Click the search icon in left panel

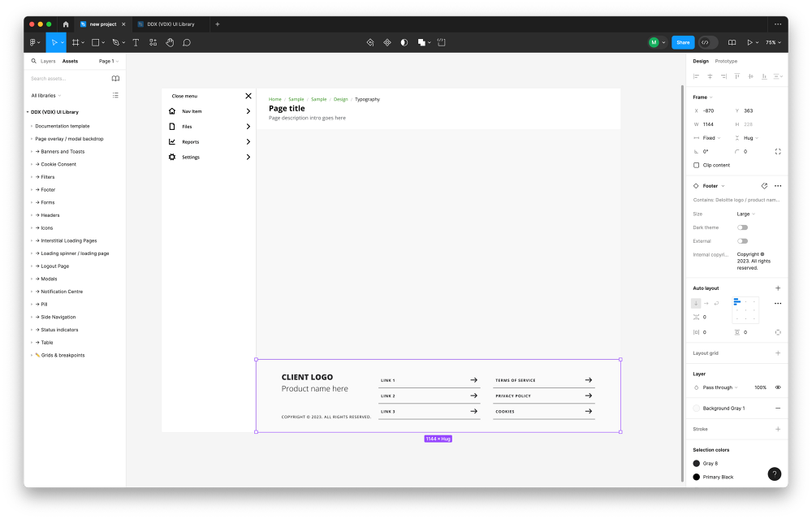point(33,61)
